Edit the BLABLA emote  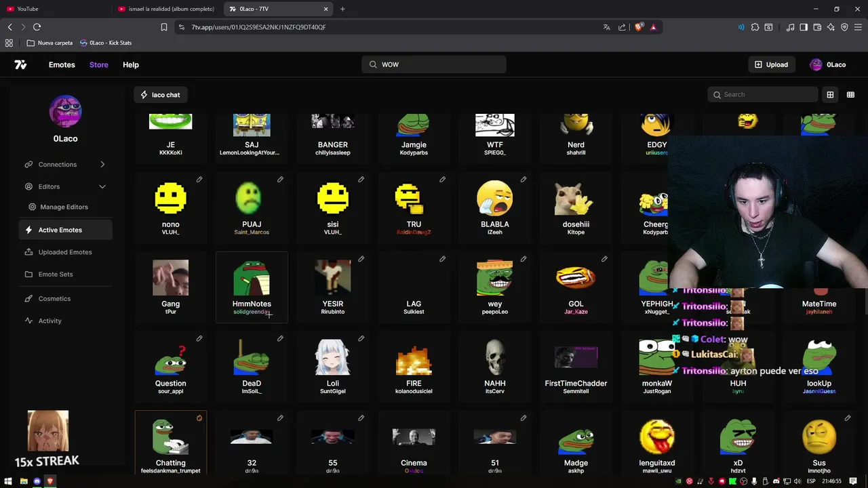click(x=524, y=180)
